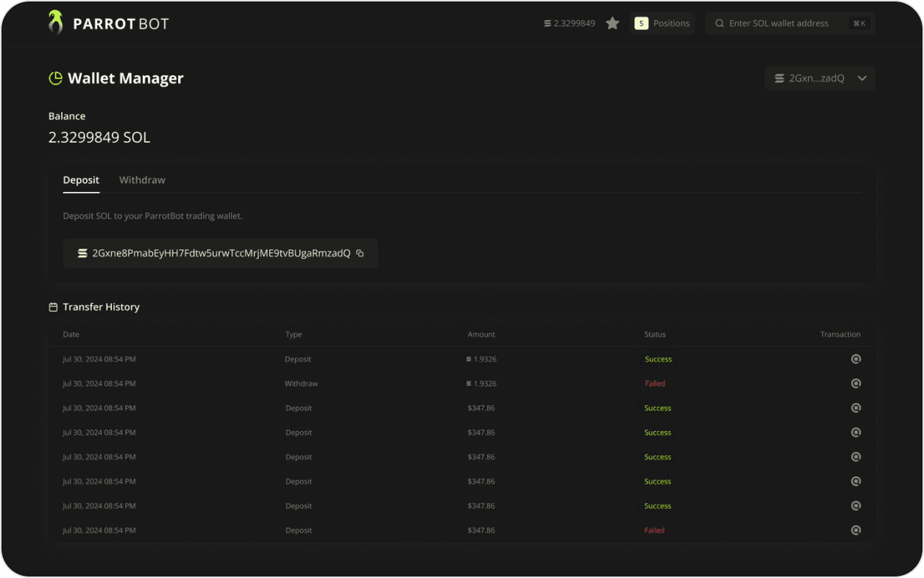Click the wallet dropdown chevron arrow
Viewport: 924px width, 578px height.
(x=862, y=79)
